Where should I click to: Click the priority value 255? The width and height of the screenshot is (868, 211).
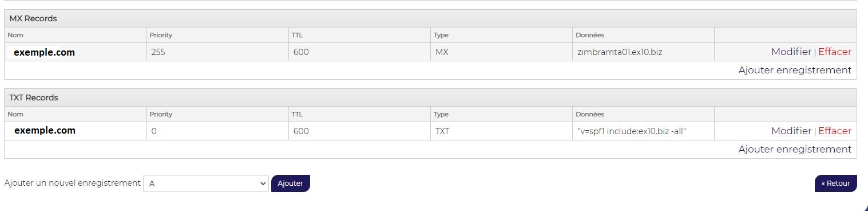pos(158,52)
